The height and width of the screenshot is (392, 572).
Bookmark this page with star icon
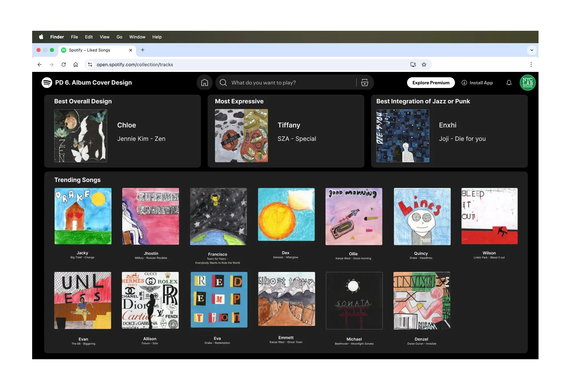(424, 65)
